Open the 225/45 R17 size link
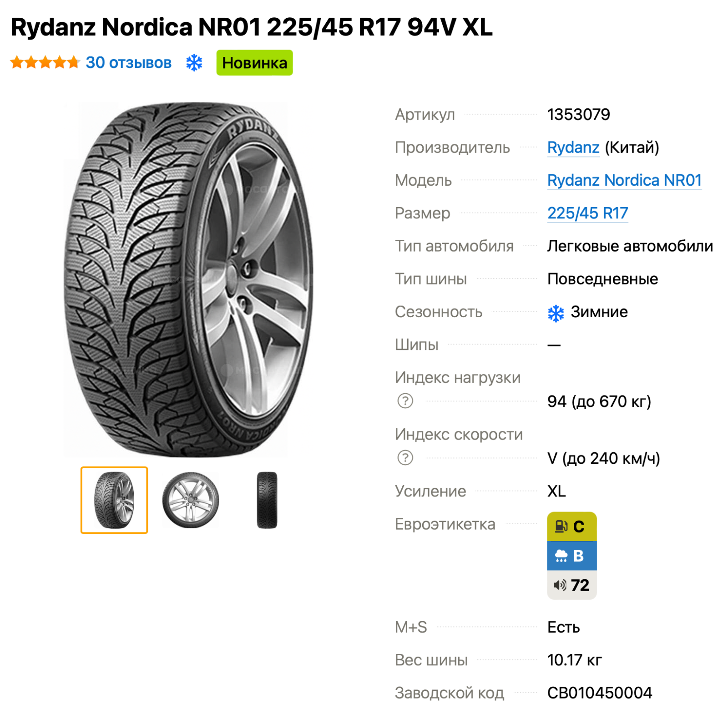This screenshot has width=728, height=709. (x=587, y=213)
